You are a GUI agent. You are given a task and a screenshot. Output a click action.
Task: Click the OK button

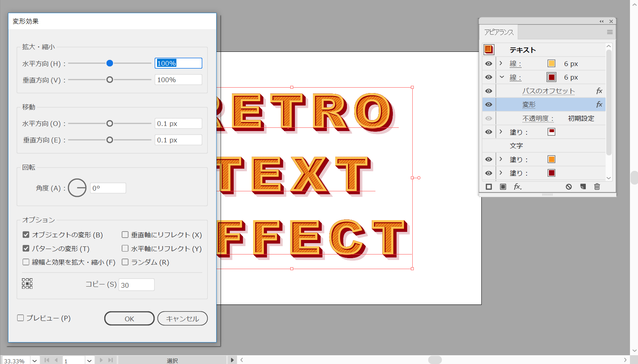tap(129, 318)
